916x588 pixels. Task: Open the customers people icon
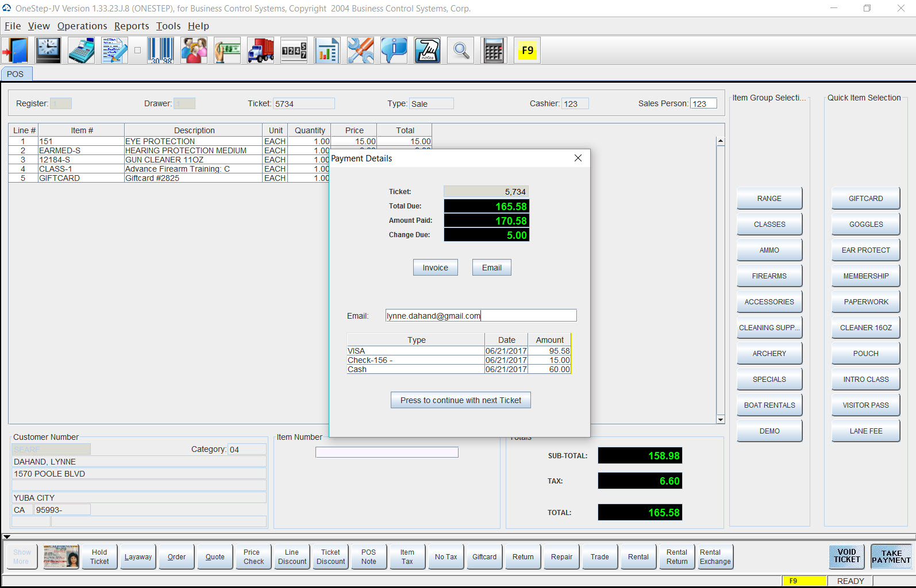tap(194, 51)
